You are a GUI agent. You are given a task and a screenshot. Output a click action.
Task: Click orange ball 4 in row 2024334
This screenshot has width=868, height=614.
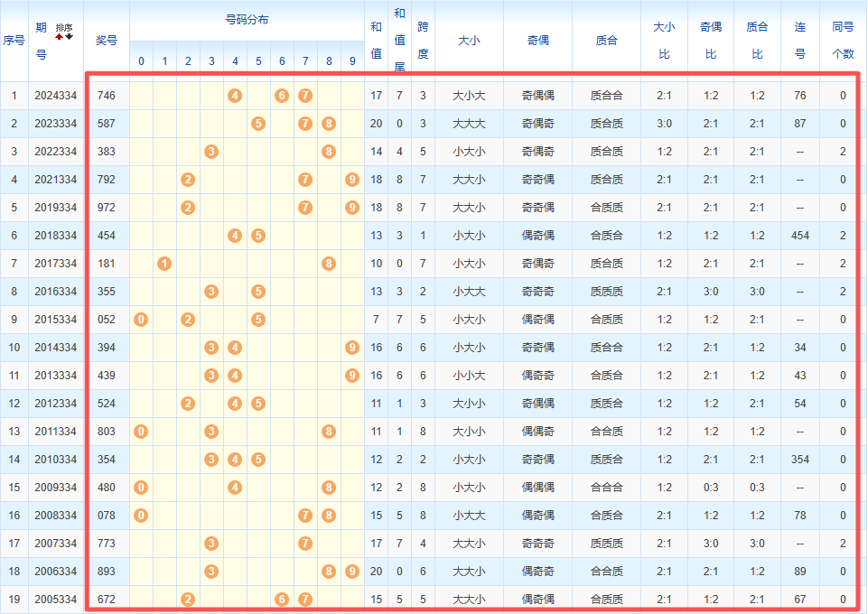(x=235, y=96)
